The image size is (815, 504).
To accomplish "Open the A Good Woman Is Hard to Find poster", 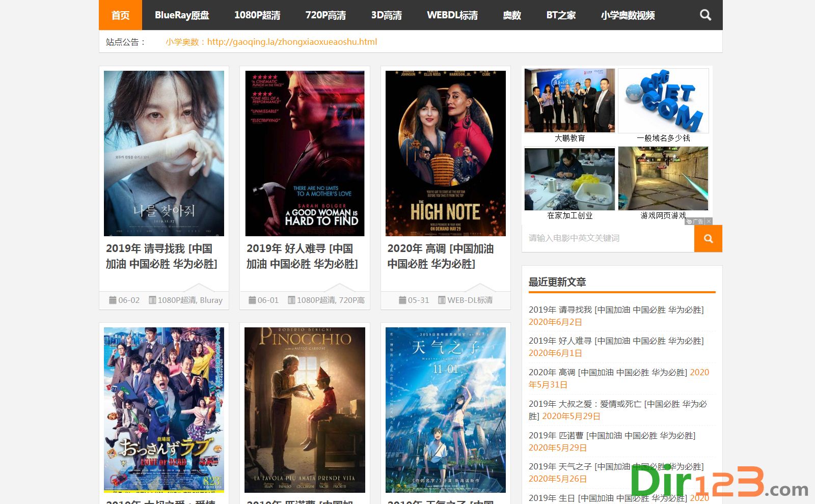I will pyautogui.click(x=305, y=153).
